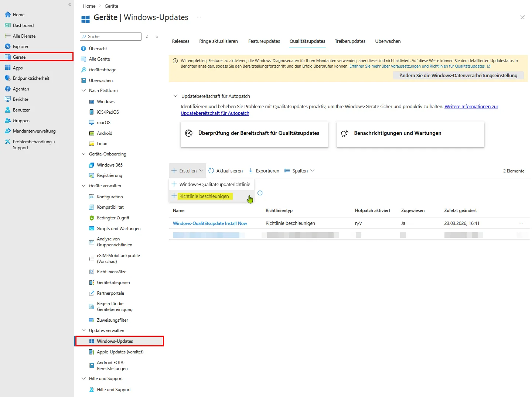Clear the search box with the X icon
532x397 pixels.
pos(147,37)
